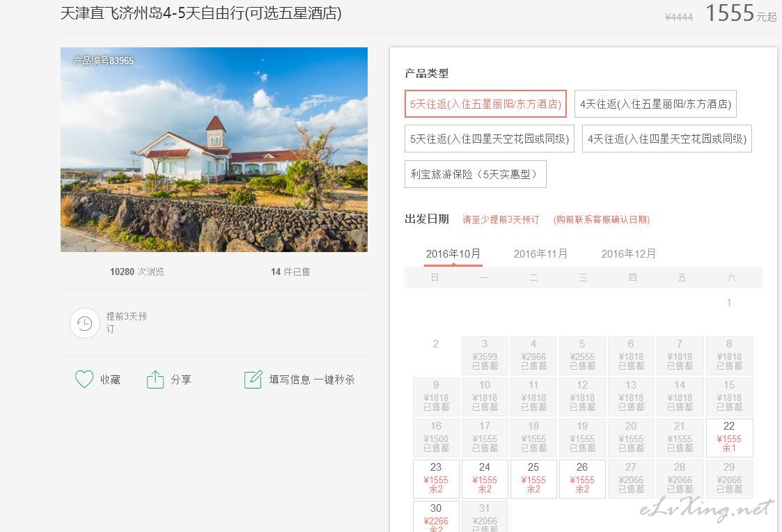Select 4天往返 四星天空花园 product type

click(667, 139)
